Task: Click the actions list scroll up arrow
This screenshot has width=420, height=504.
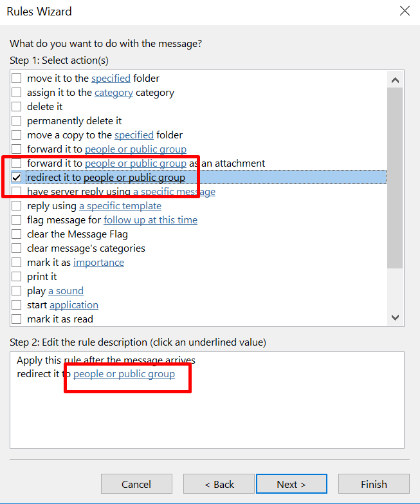Action: click(396, 80)
